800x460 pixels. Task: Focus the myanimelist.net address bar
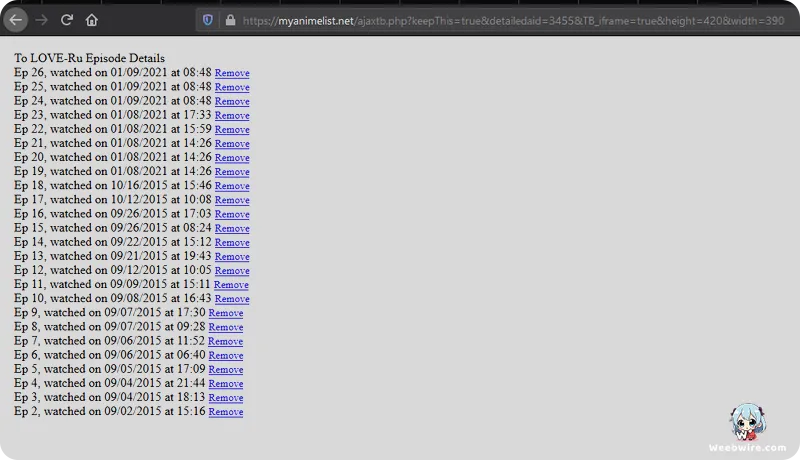(500, 19)
